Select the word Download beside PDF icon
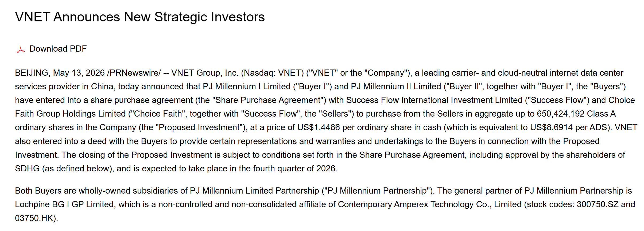Viewport: 644px width, 231px height. [48, 49]
